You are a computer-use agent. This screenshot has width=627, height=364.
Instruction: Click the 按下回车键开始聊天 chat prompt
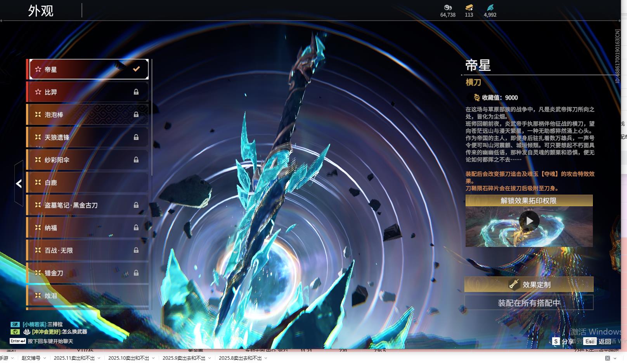pos(50,341)
